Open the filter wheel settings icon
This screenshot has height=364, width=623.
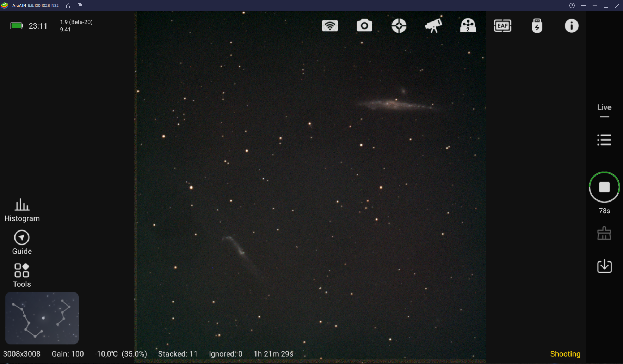(468, 25)
